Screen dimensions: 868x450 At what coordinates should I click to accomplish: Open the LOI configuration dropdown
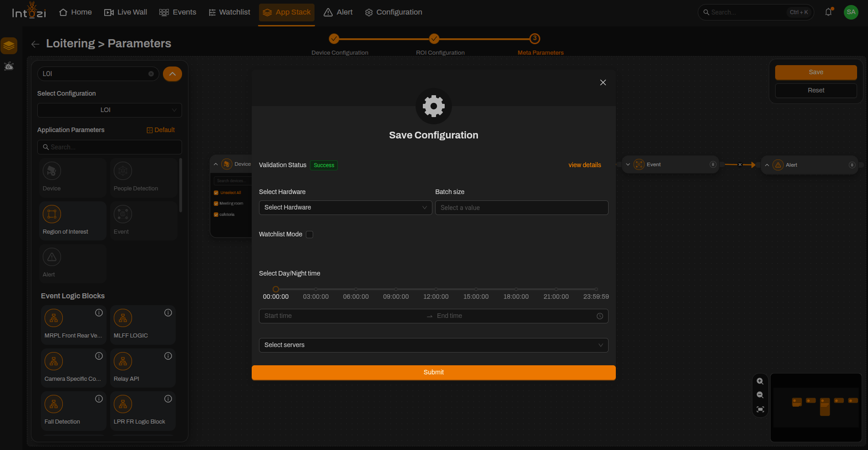[x=109, y=110]
